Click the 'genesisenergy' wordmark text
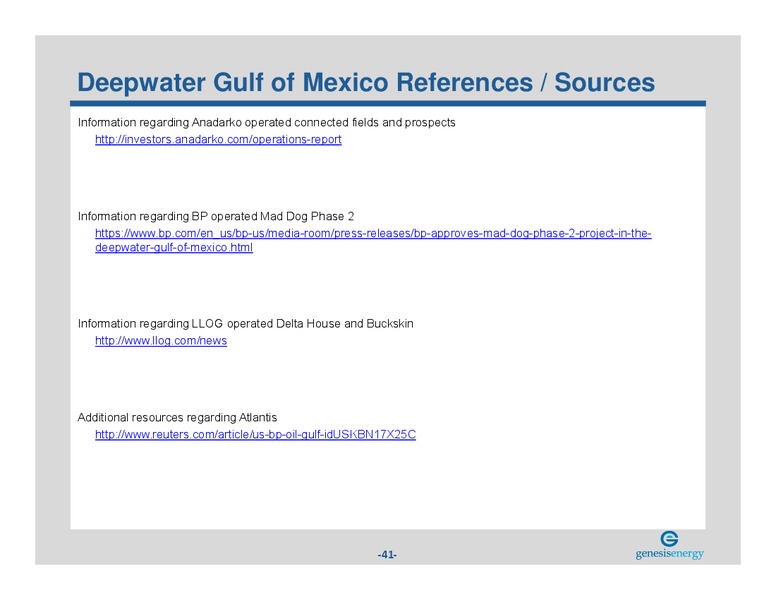Viewport: 776px width, 600px height. pyautogui.click(x=670, y=553)
